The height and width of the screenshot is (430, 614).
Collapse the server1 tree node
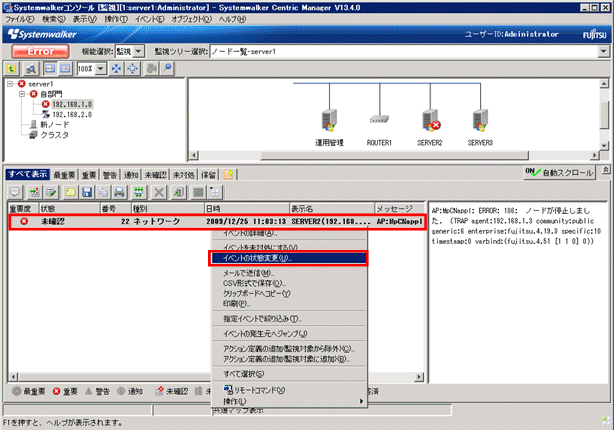(10, 84)
